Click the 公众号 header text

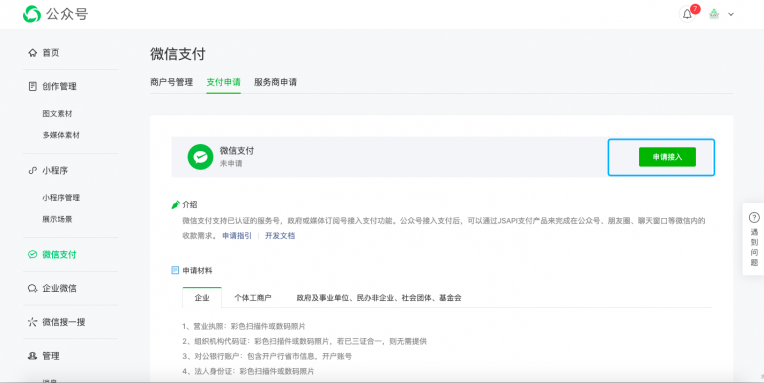coord(67,14)
